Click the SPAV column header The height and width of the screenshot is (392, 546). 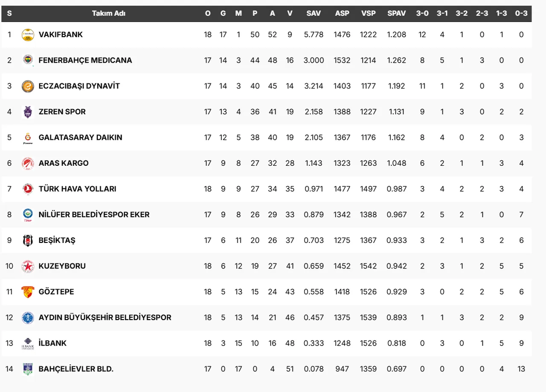pyautogui.click(x=396, y=13)
